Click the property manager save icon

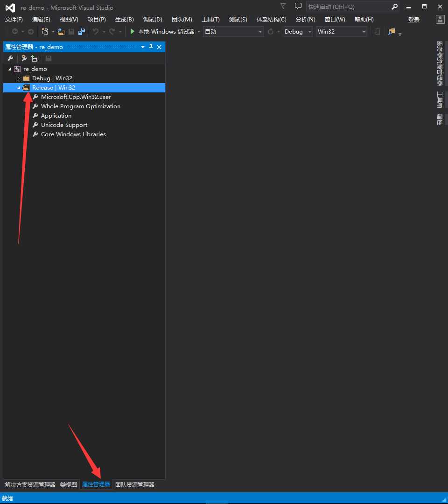coord(49,58)
